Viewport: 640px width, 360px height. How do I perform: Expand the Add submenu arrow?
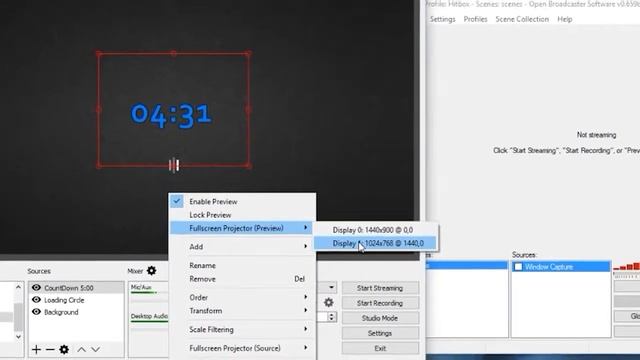click(305, 246)
